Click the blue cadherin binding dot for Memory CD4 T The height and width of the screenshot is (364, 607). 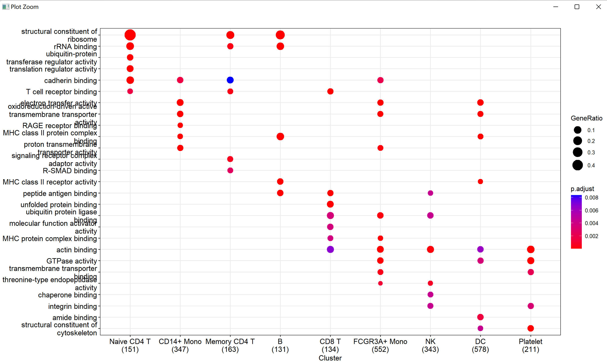[x=230, y=80]
